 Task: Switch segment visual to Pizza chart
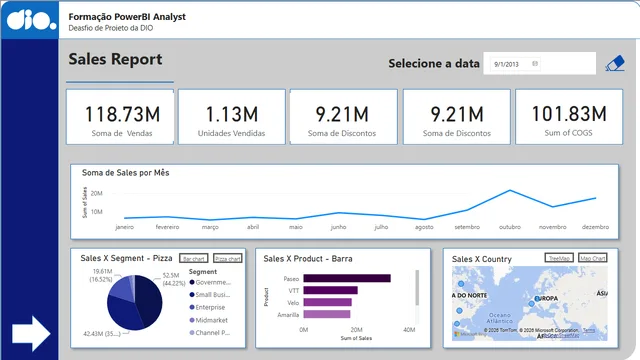pyautogui.click(x=227, y=258)
